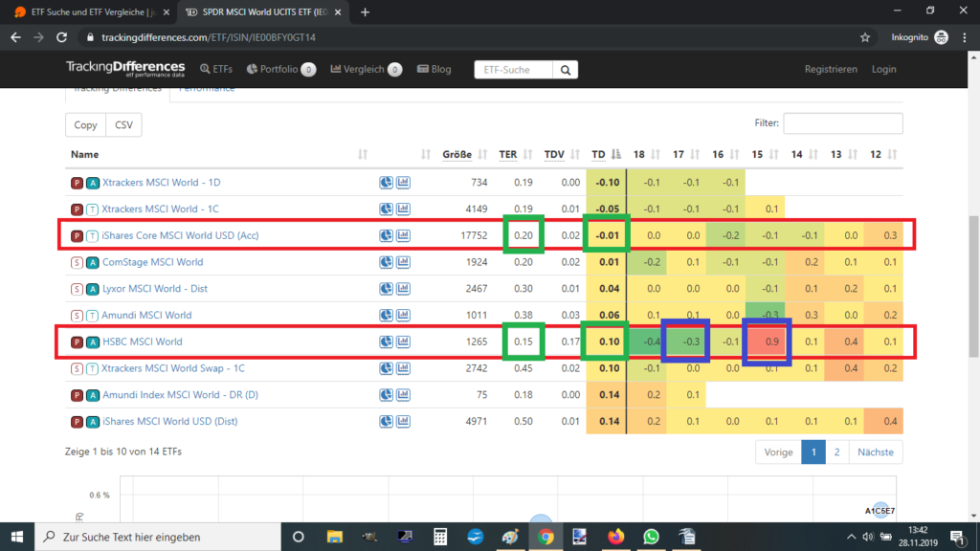Viewport: 980px width, 551px height.
Task: Open bar chart icon for iShares Core MSCI World USD (Acc)
Action: (403, 235)
